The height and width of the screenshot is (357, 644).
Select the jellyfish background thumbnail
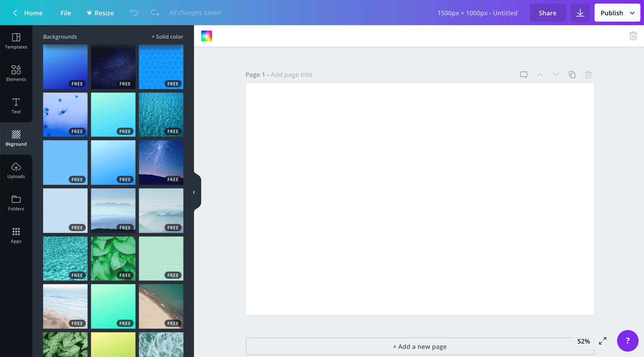pyautogui.click(x=65, y=115)
